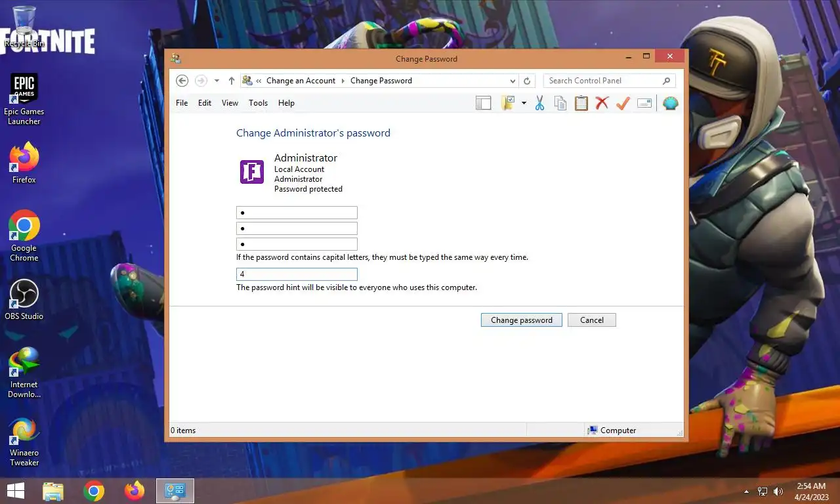Screen dimensions: 840x504
Task: Click the red X Delete icon
Action: click(x=602, y=103)
